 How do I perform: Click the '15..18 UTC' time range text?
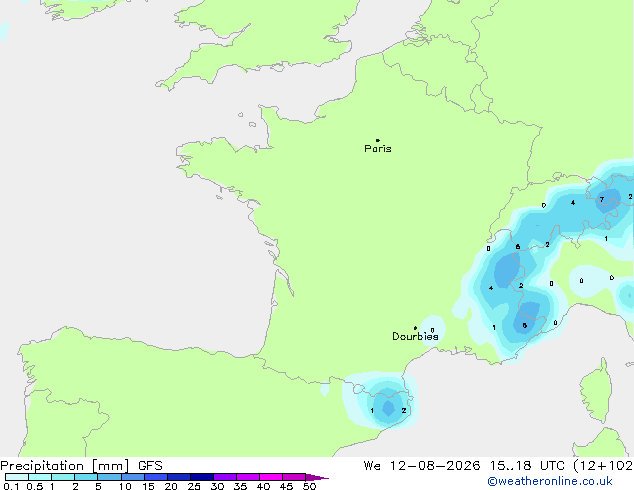point(527,466)
